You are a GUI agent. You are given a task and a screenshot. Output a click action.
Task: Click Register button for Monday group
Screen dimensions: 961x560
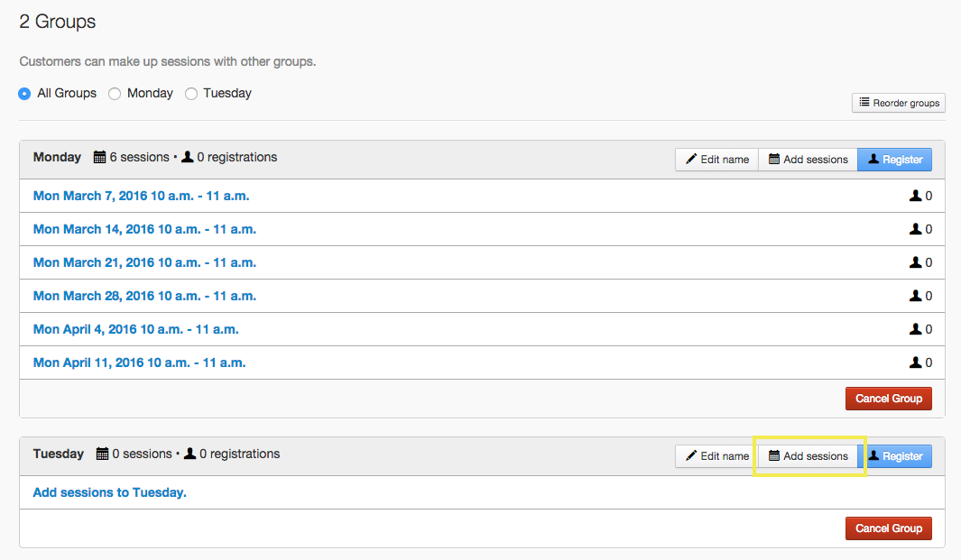pyautogui.click(x=894, y=160)
